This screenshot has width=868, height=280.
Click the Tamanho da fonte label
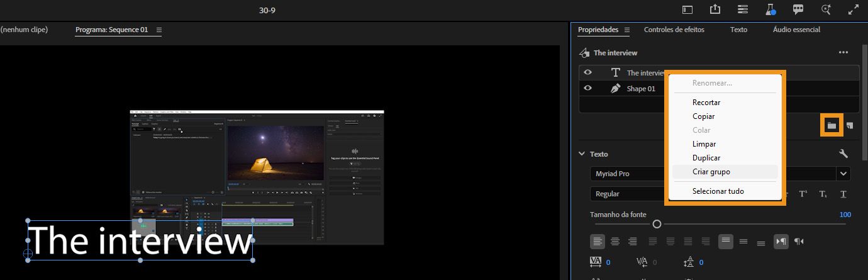click(618, 215)
